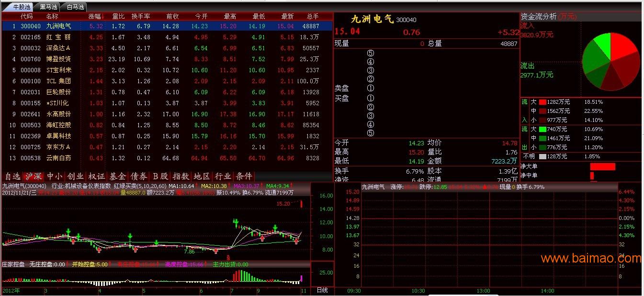Click the arrow after 开始控盘:5.00 indicator
The image size is (644, 296).
[x=112, y=264]
